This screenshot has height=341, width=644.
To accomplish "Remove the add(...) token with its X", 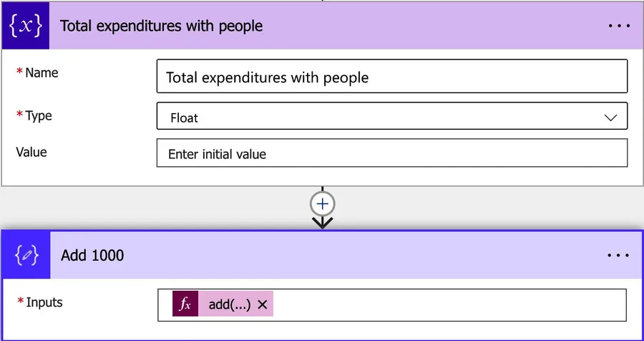I will coord(263,304).
